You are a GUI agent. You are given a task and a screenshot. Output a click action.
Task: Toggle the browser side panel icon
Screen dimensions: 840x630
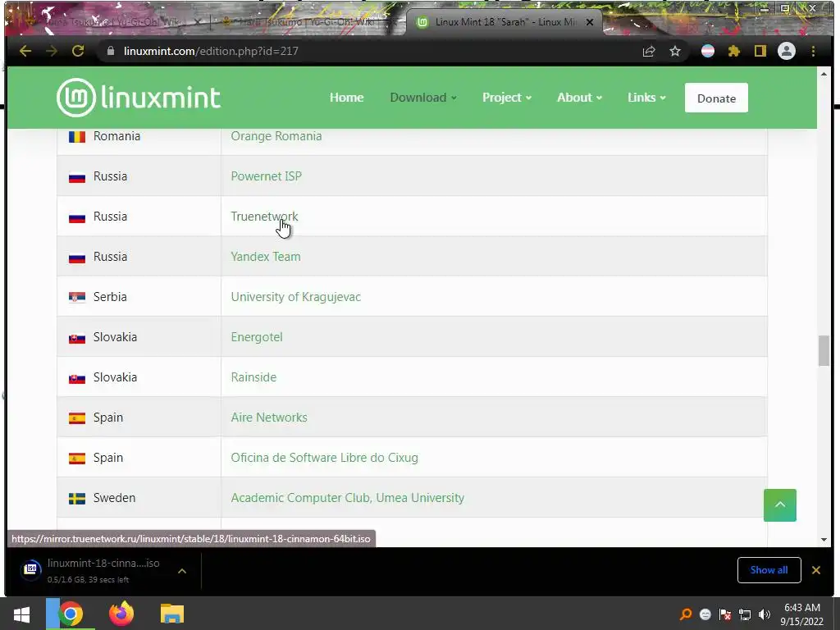(x=760, y=51)
